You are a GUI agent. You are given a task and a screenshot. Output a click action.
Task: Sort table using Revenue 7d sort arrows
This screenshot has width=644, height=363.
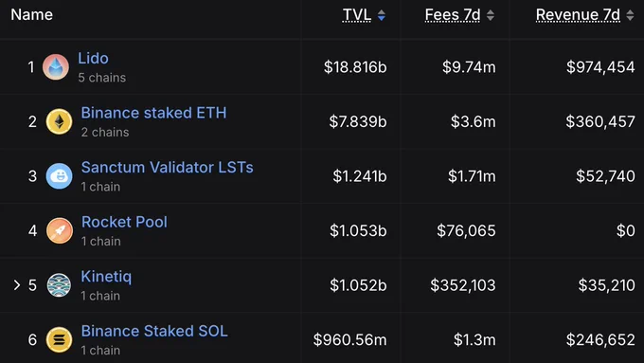coord(630,15)
